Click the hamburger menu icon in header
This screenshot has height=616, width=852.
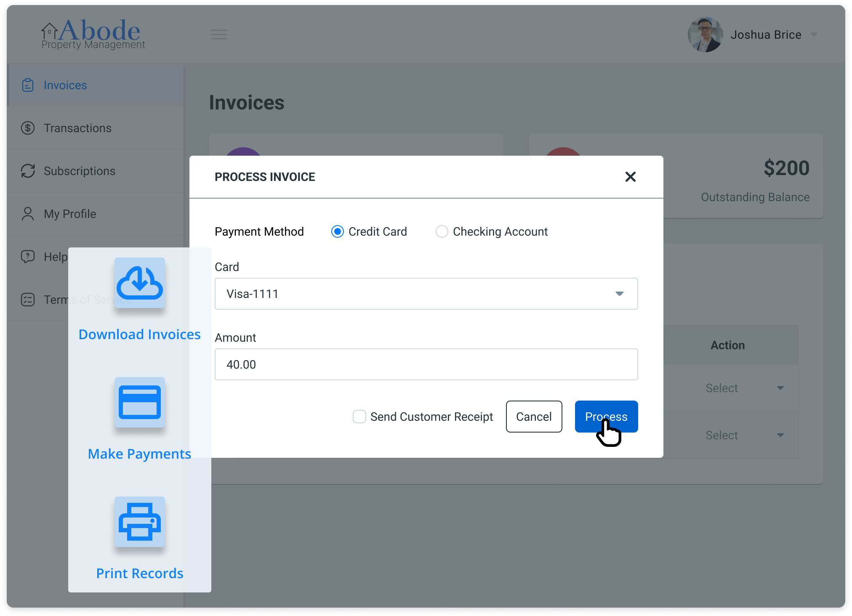click(x=219, y=35)
